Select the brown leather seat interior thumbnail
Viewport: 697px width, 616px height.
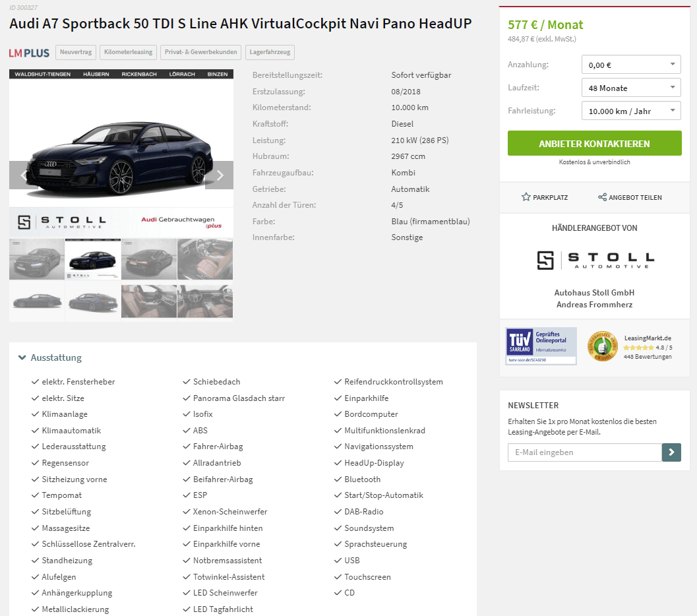coord(149,301)
